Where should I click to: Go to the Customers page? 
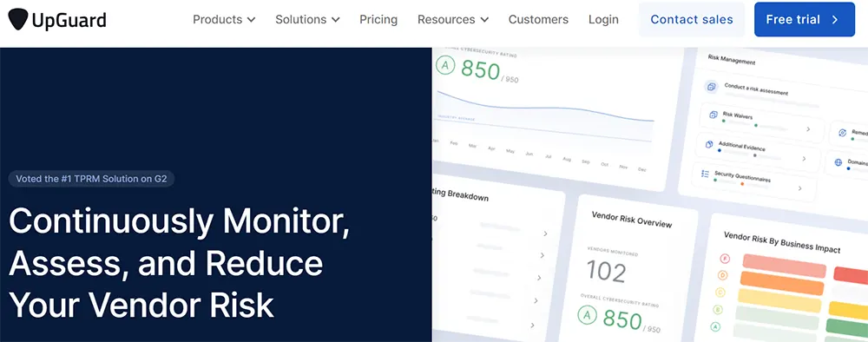[x=538, y=20]
